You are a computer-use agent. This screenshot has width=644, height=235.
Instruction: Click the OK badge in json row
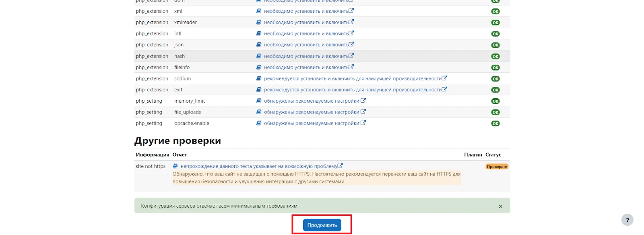click(x=495, y=45)
